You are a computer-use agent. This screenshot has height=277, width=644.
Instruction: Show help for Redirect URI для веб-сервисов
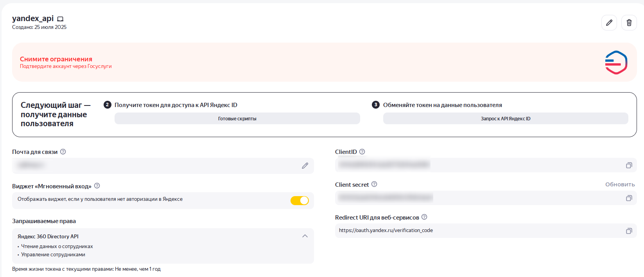click(424, 217)
